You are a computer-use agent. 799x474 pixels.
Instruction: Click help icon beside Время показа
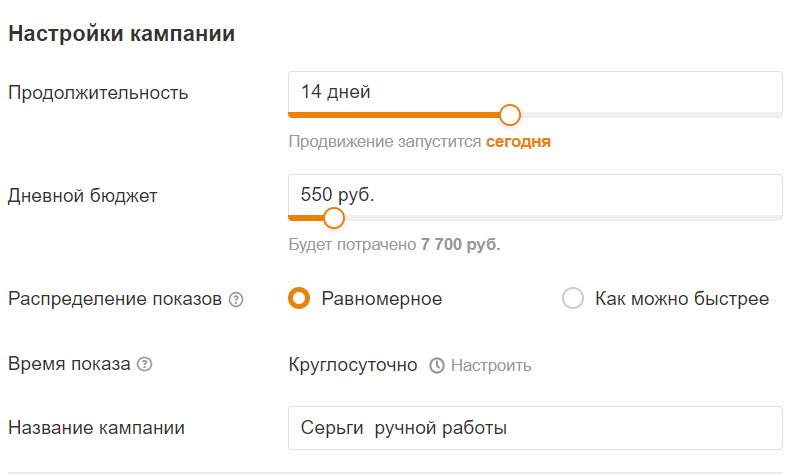coord(145,364)
